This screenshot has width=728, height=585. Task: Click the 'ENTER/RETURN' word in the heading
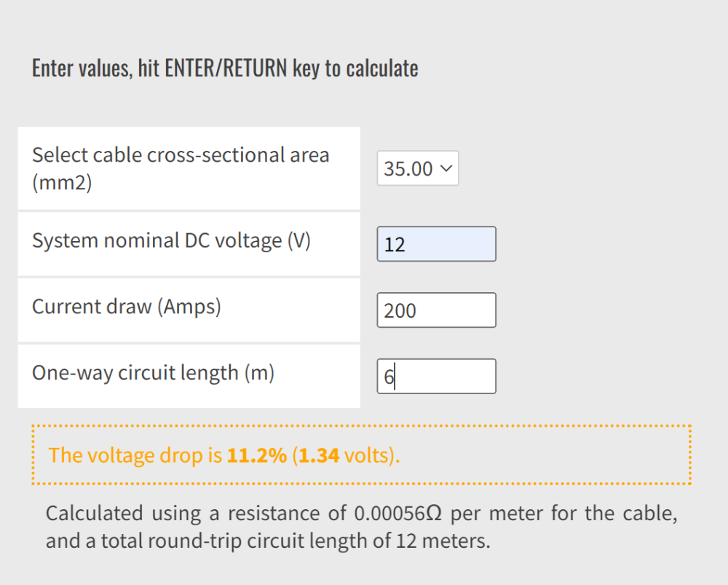pos(226,68)
